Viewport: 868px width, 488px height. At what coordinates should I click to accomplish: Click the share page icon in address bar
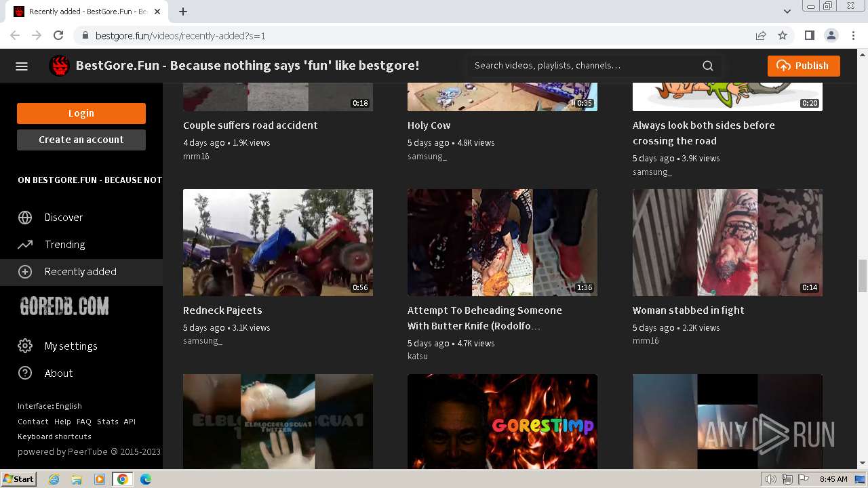pos(761,36)
